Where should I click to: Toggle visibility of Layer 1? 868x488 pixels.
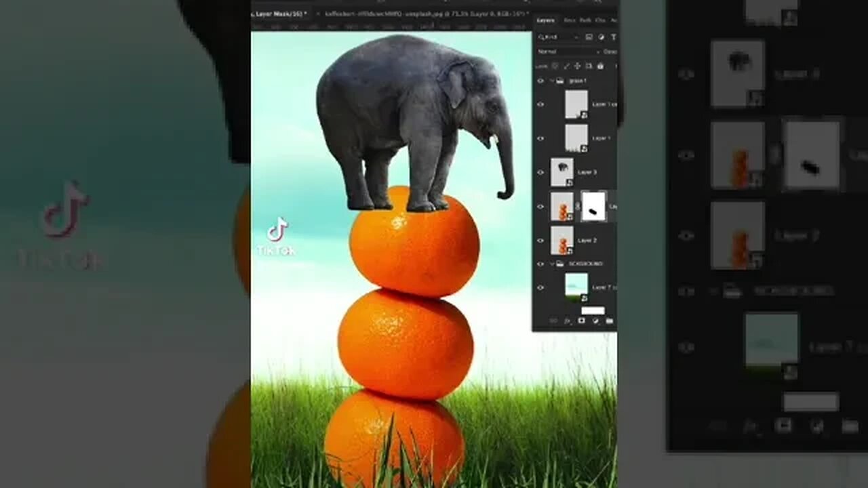coord(540,138)
